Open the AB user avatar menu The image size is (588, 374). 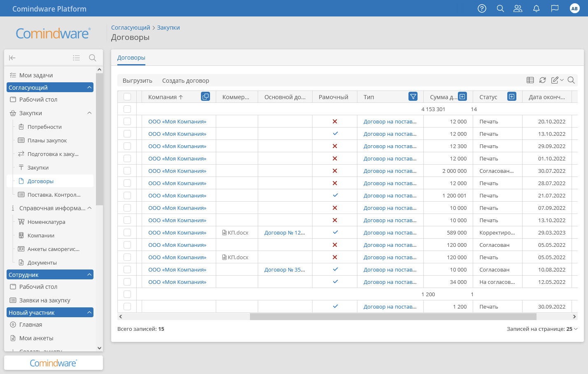point(574,8)
